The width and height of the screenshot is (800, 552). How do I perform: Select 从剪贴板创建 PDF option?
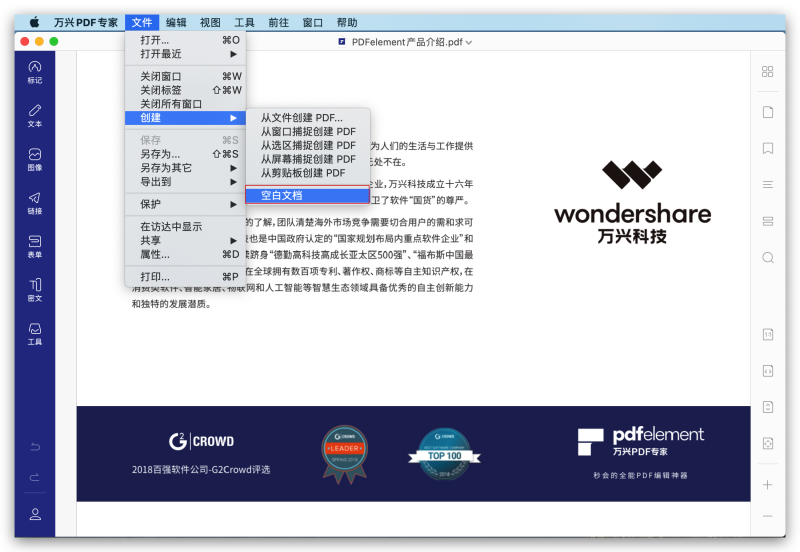308,173
